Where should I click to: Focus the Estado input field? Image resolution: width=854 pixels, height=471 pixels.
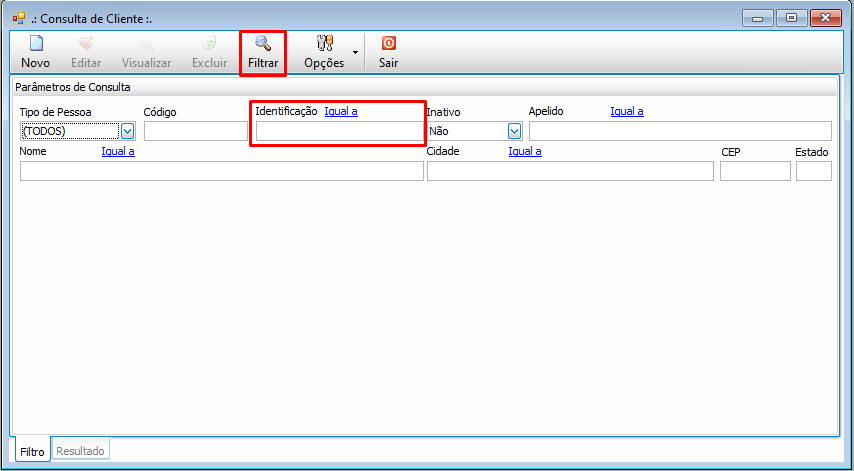pos(814,171)
